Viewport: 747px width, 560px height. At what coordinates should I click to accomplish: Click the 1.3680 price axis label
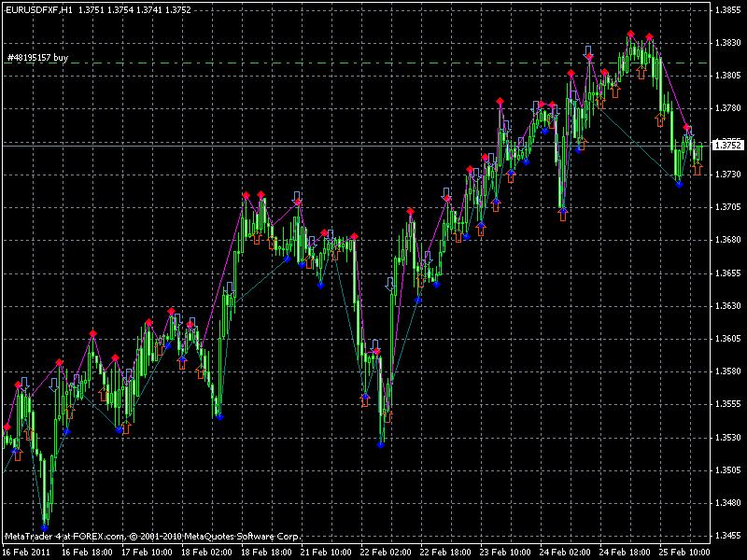coord(728,240)
